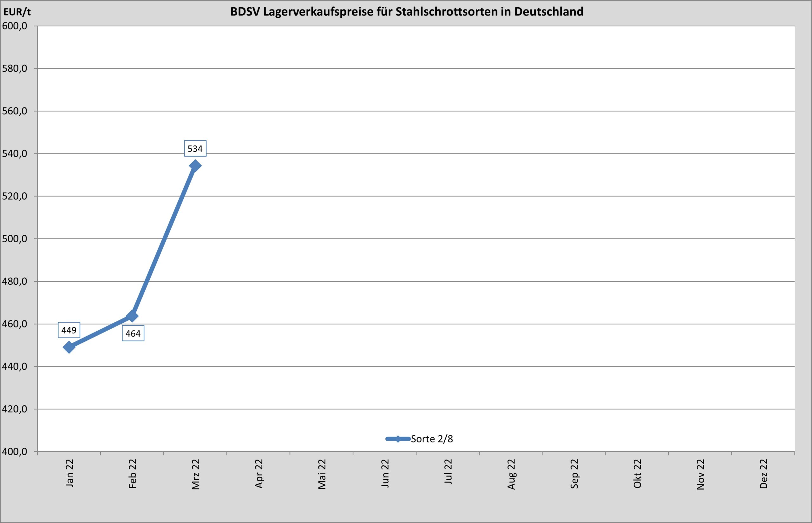Click the EUR/t axis unit label
The image size is (812, 523).
pos(17,12)
